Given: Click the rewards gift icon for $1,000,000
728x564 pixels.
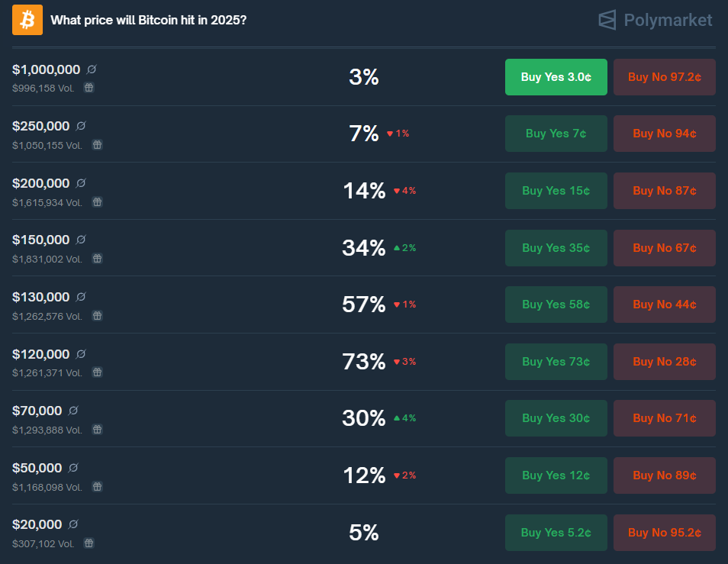Looking at the screenshot, I should click(89, 88).
